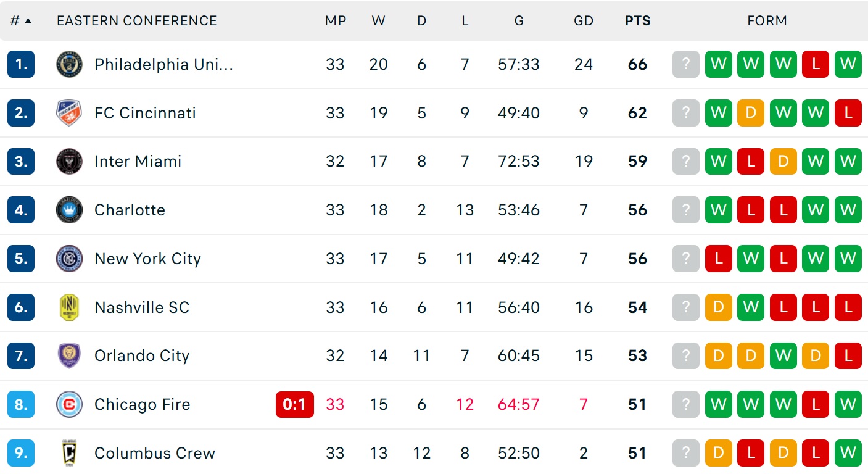Screen dimensions: 868x474
Task: Click the Philadelphia Union team crest
Action: tap(69, 64)
